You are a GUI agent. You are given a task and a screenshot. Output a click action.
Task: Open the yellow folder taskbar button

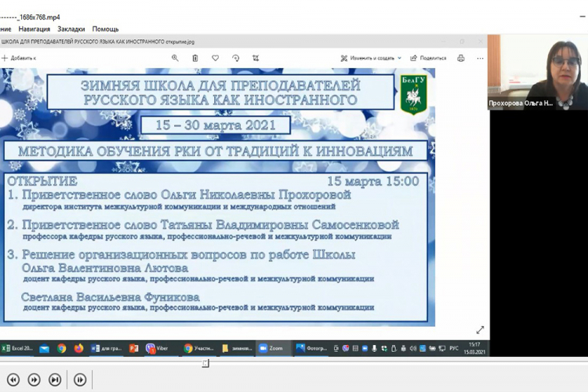pos(237,348)
